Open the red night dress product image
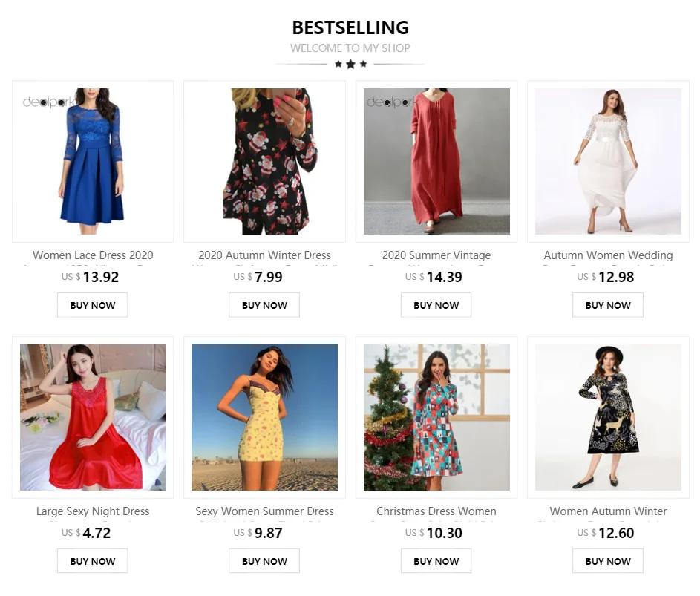 (x=93, y=417)
